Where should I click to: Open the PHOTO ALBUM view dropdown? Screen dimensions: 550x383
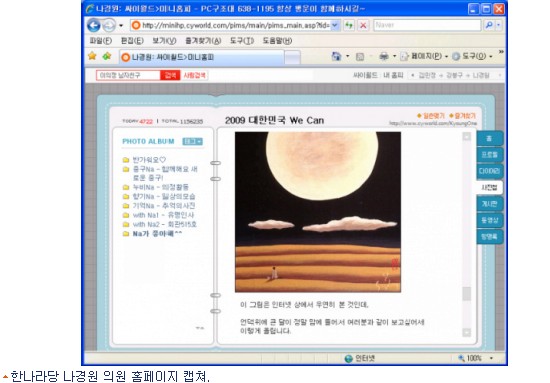(x=193, y=141)
